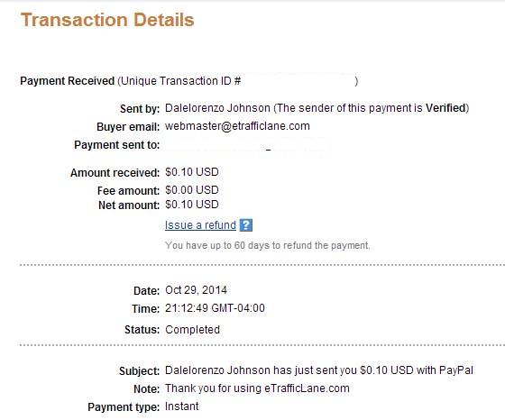
Task: Click the Payment type label
Action: [x=124, y=407]
